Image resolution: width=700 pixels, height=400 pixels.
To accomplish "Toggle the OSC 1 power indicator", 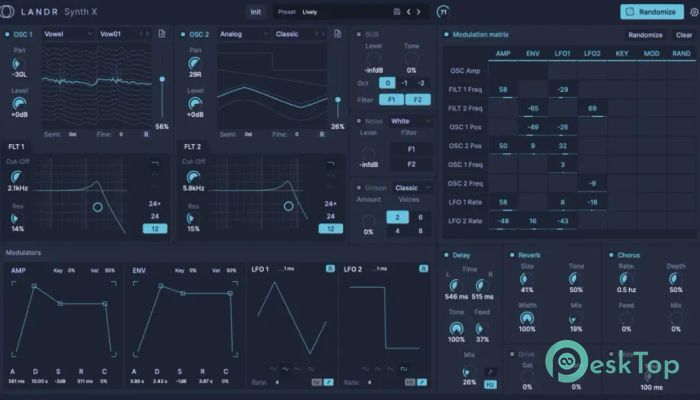I will click(9, 34).
